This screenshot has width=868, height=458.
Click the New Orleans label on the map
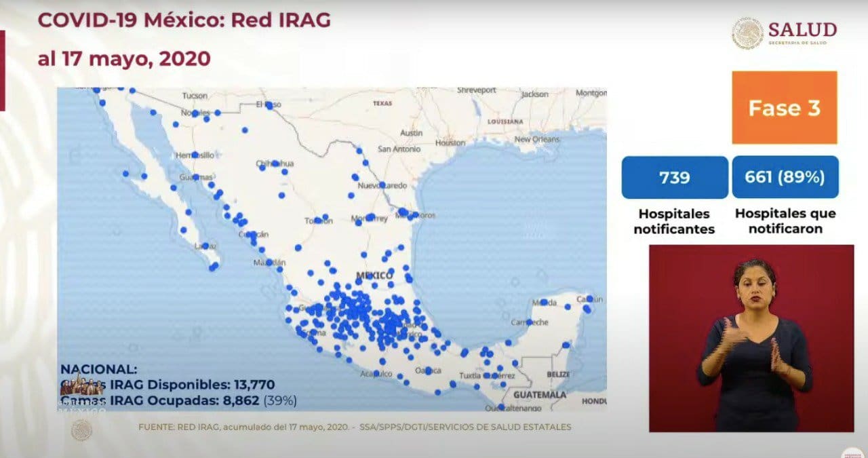point(537,139)
